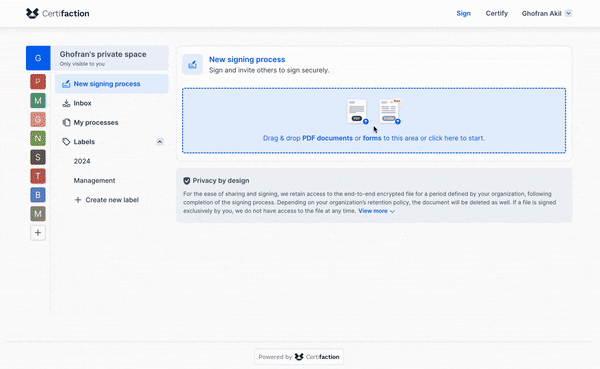This screenshot has height=369, width=600.
Task: Expand View more privacy details
Action: [x=377, y=211]
